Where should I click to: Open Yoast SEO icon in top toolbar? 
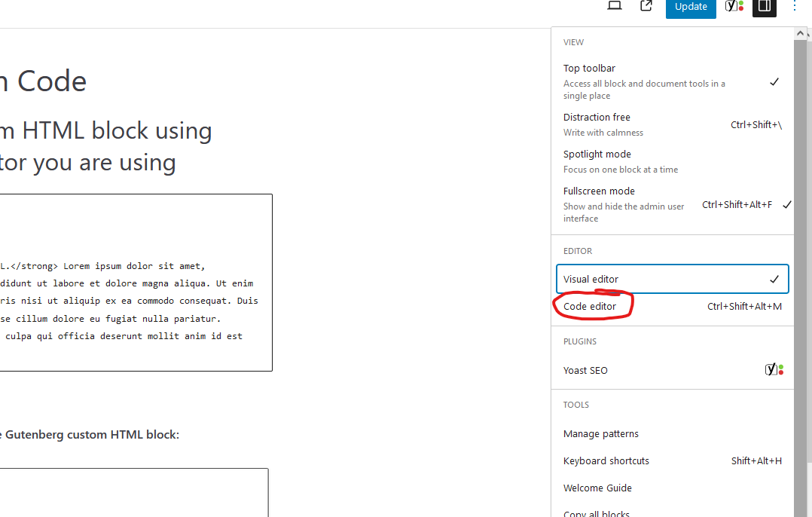point(734,6)
